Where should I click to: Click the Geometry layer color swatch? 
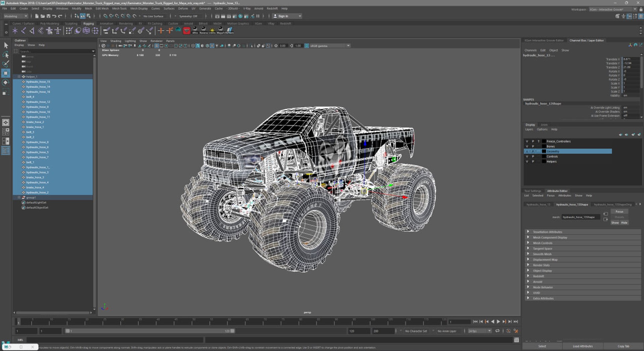point(544,151)
